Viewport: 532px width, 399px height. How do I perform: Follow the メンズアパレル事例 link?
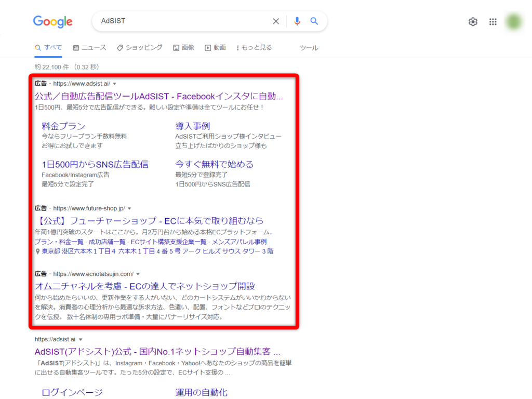[239, 242]
